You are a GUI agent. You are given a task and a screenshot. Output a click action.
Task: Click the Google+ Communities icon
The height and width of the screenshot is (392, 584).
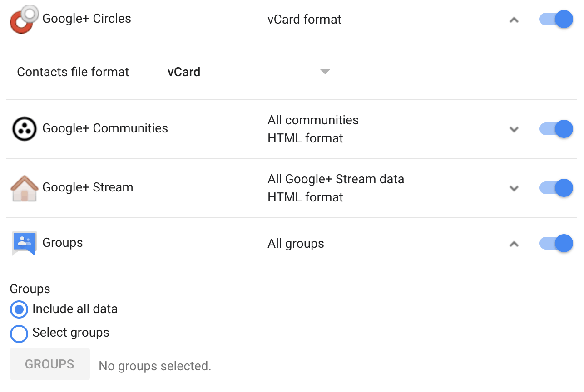(24, 129)
